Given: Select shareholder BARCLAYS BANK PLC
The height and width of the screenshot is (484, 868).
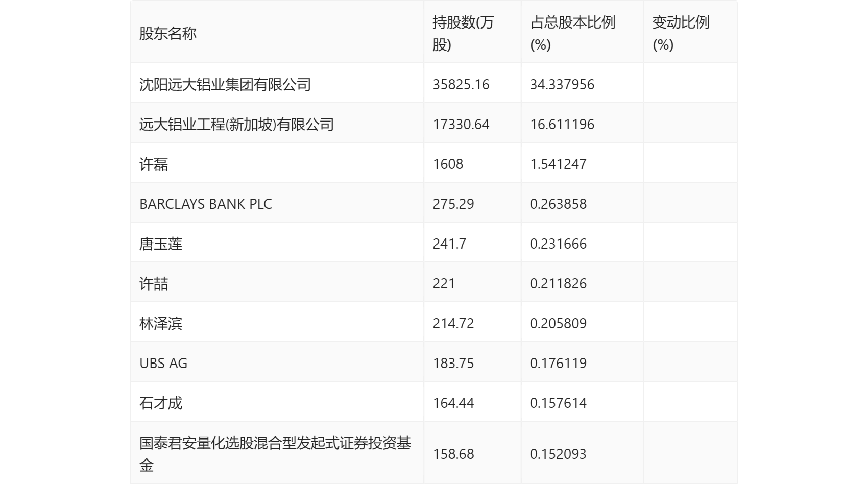Looking at the screenshot, I should click(x=206, y=204).
